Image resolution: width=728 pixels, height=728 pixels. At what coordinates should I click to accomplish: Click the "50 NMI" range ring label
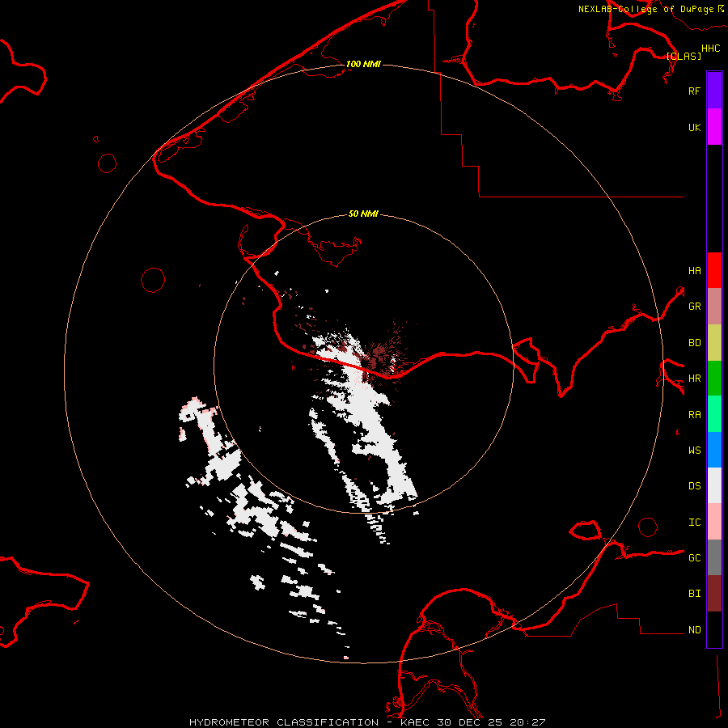pyautogui.click(x=363, y=214)
